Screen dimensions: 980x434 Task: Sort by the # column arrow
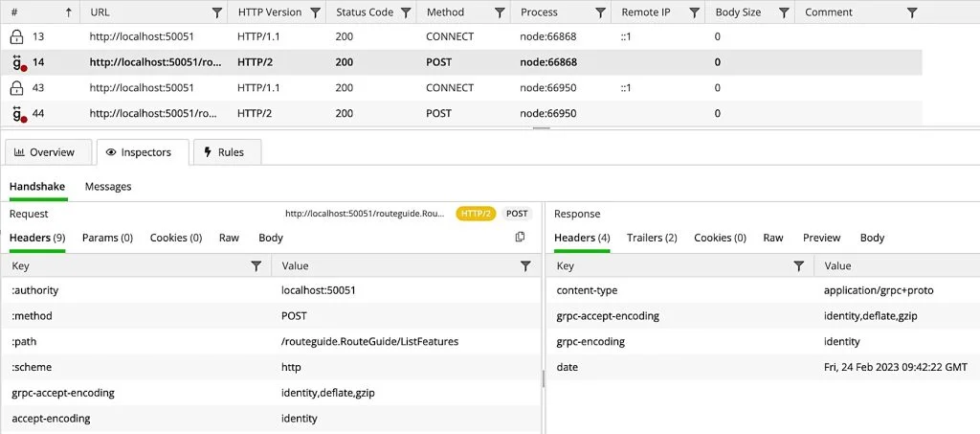click(68, 12)
